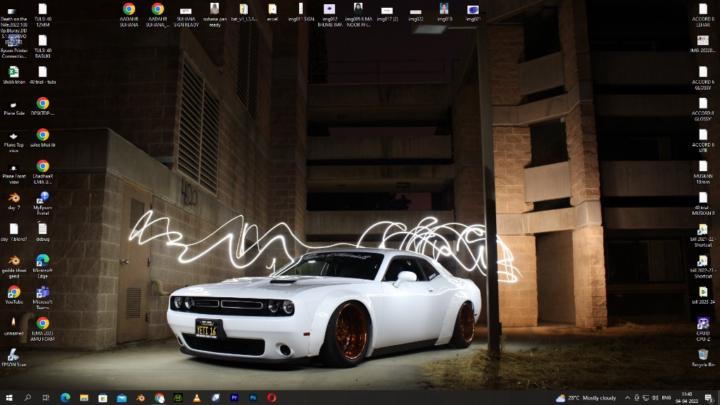Open Opera browser from the taskbar
The image size is (720, 405).
(272, 398)
